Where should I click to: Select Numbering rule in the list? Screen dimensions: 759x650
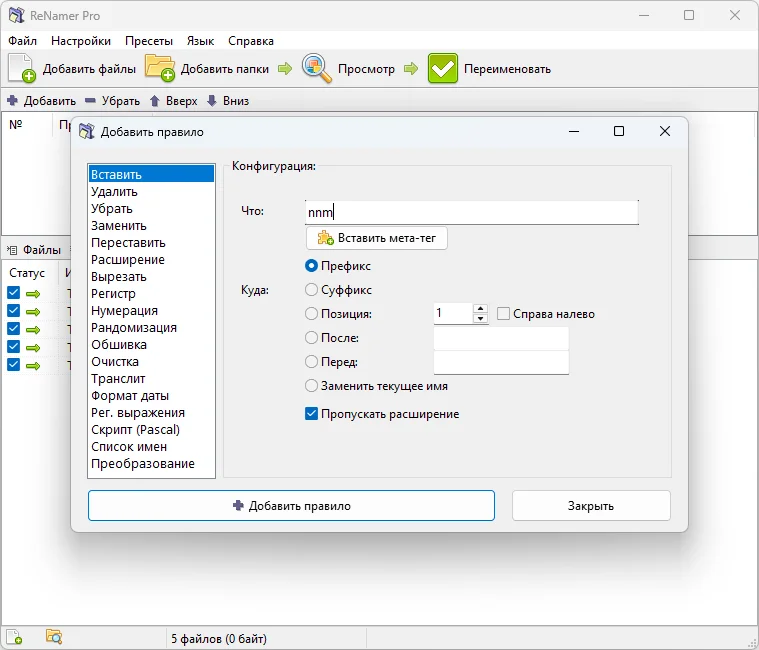coord(126,311)
